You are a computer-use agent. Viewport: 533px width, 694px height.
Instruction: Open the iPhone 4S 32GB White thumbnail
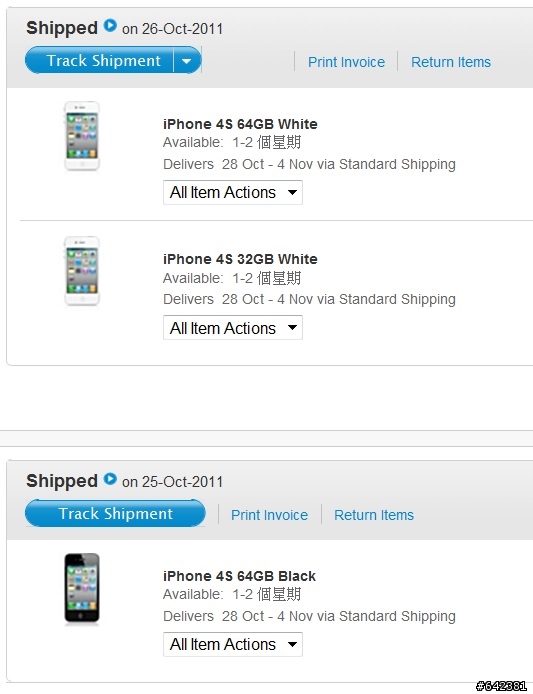(82, 271)
